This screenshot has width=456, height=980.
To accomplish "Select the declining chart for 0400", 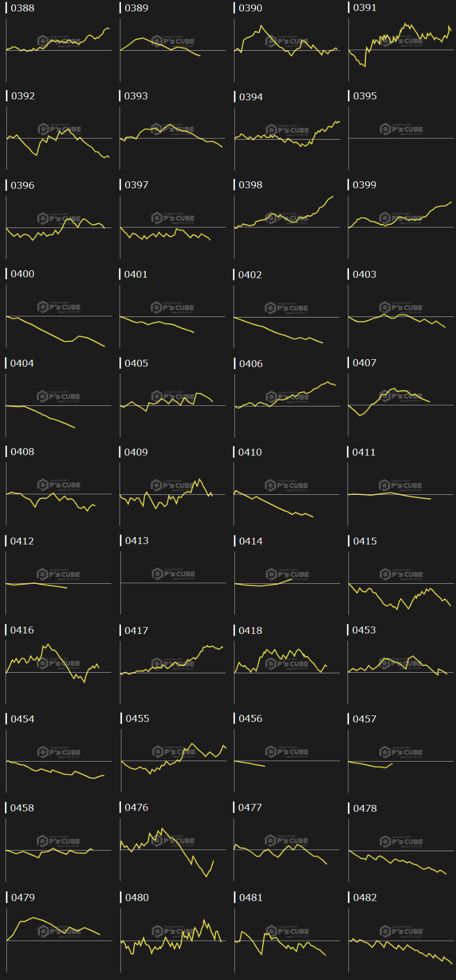I will (x=59, y=316).
